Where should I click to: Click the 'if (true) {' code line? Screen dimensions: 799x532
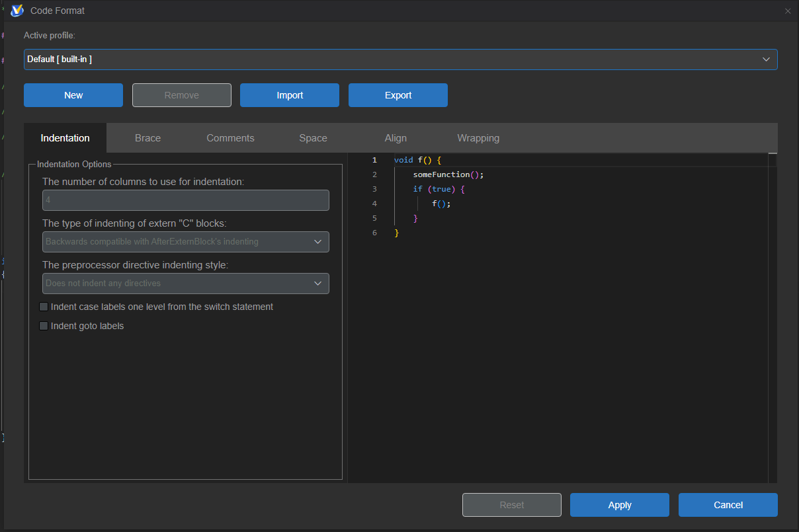[439, 189]
